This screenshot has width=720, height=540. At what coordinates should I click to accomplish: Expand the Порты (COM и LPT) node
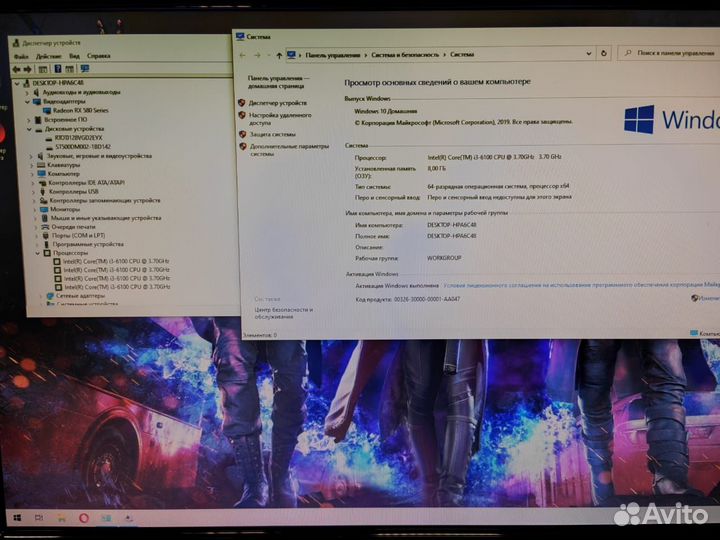(37, 236)
